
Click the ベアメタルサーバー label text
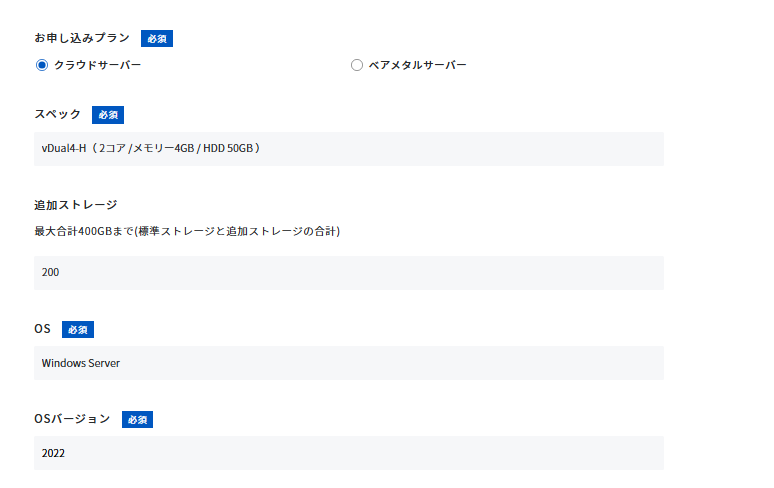418,65
